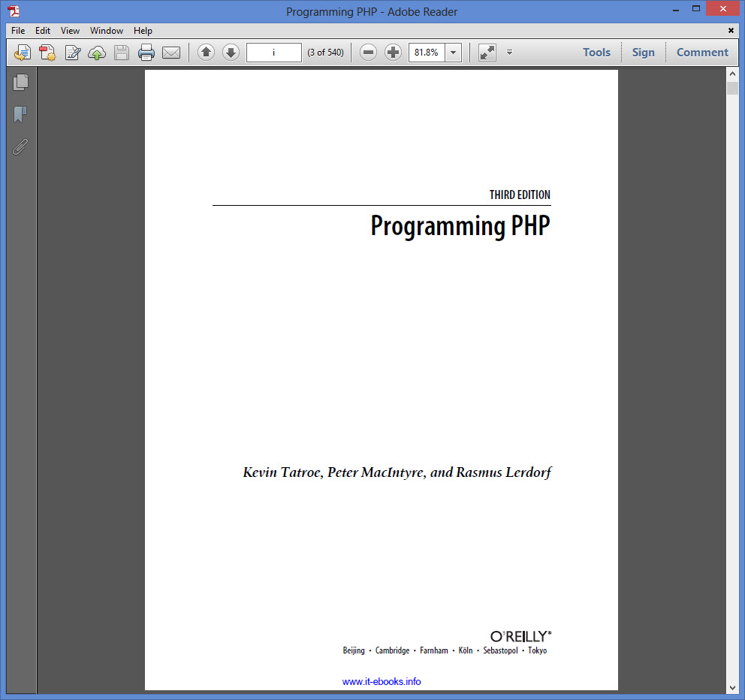The image size is (745, 700).
Task: Click the O'REILLY logo text
Action: 520,636
